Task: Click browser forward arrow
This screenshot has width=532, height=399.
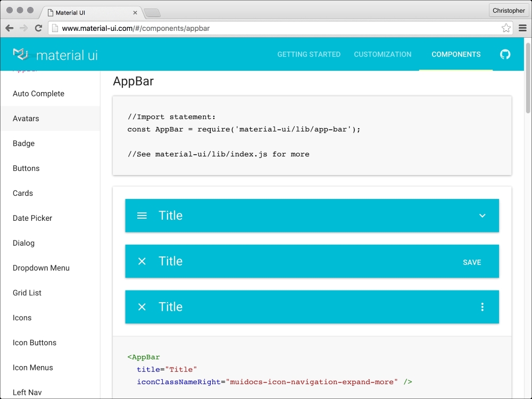Action: 24,28
